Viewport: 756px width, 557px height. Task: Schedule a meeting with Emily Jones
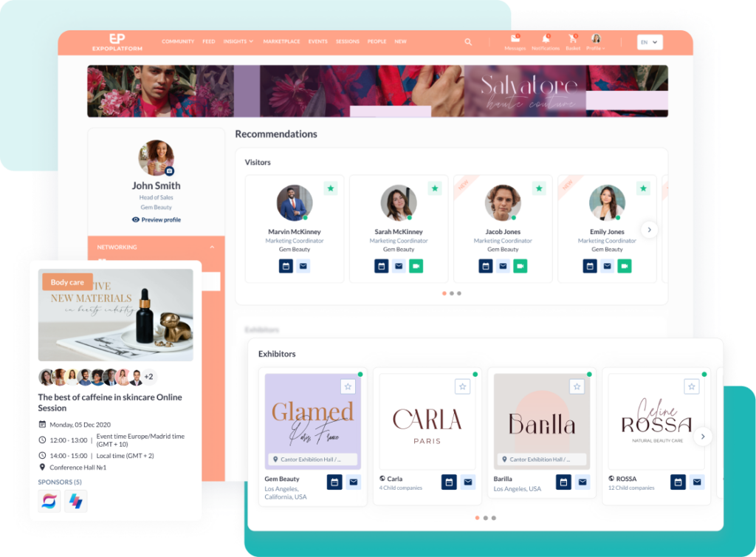590,266
